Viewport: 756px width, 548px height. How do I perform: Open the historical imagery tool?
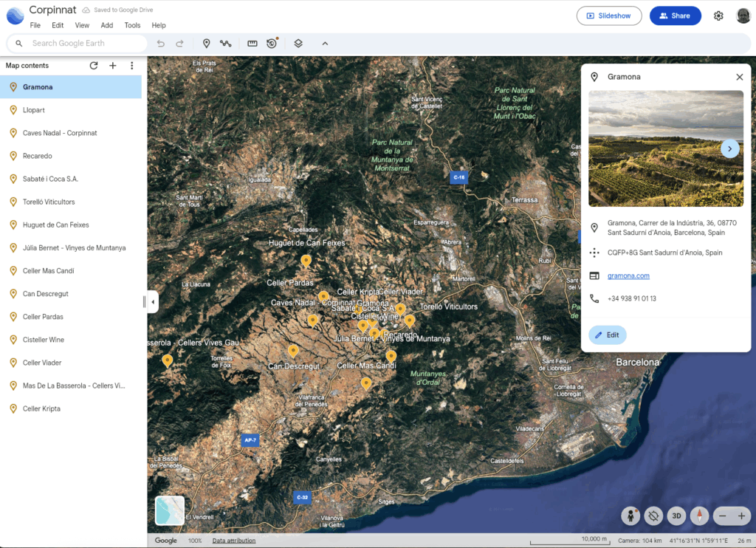click(x=272, y=43)
